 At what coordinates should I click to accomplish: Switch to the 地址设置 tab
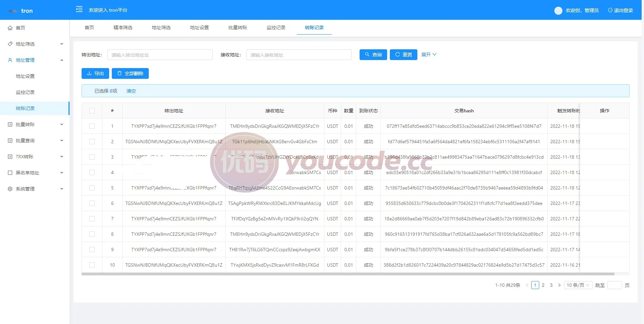[x=199, y=28]
